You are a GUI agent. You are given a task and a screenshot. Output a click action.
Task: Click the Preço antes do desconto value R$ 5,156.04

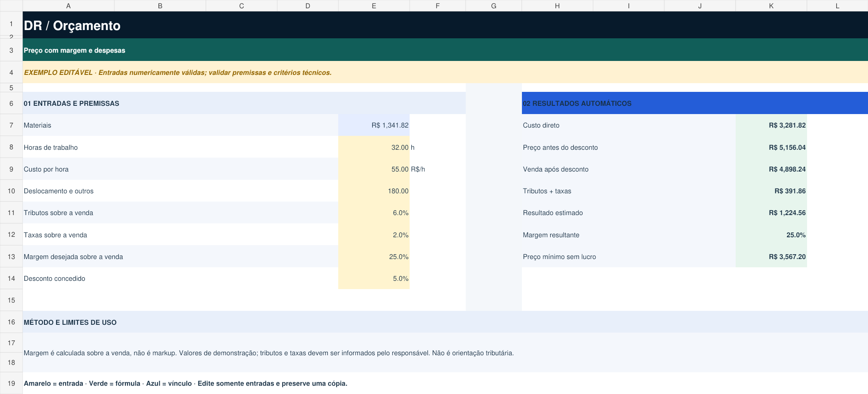coord(771,147)
